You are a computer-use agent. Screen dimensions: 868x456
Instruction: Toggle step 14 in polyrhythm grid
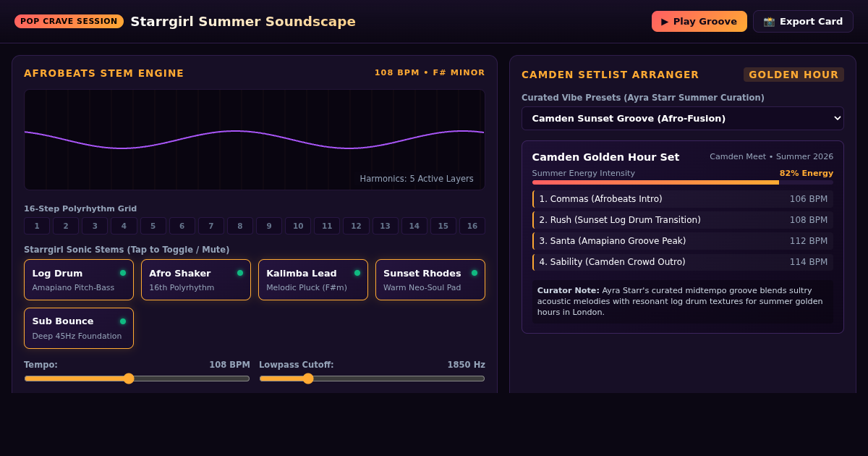tap(414, 226)
